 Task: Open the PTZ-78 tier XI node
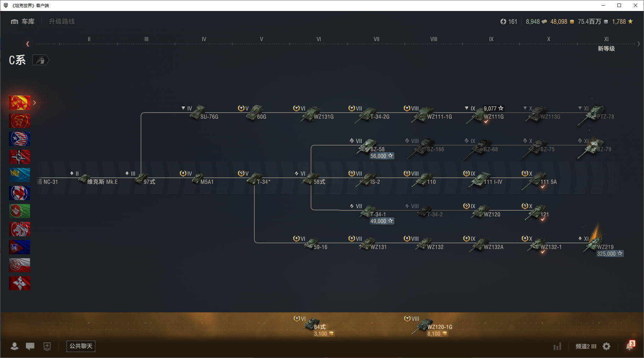click(x=596, y=114)
